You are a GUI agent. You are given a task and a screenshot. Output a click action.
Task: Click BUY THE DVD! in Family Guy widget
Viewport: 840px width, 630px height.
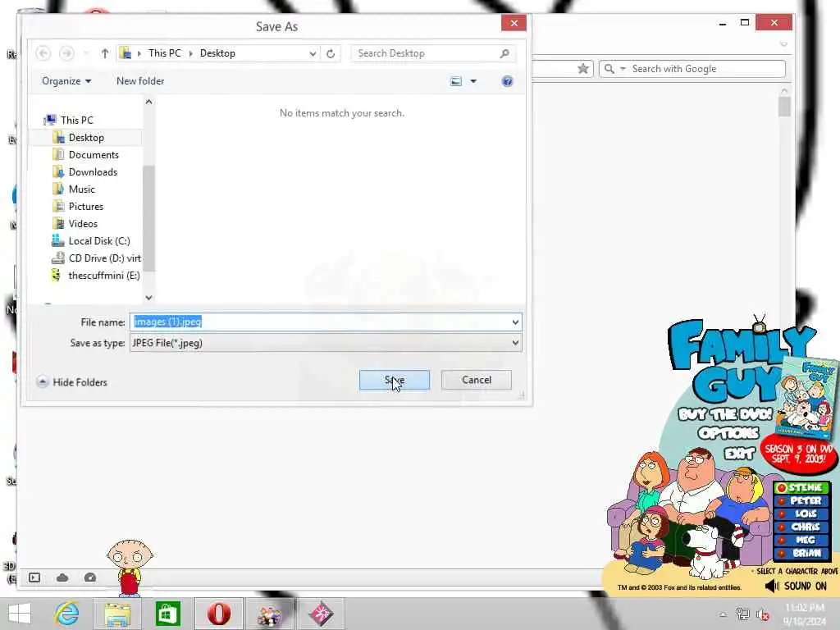point(725,414)
